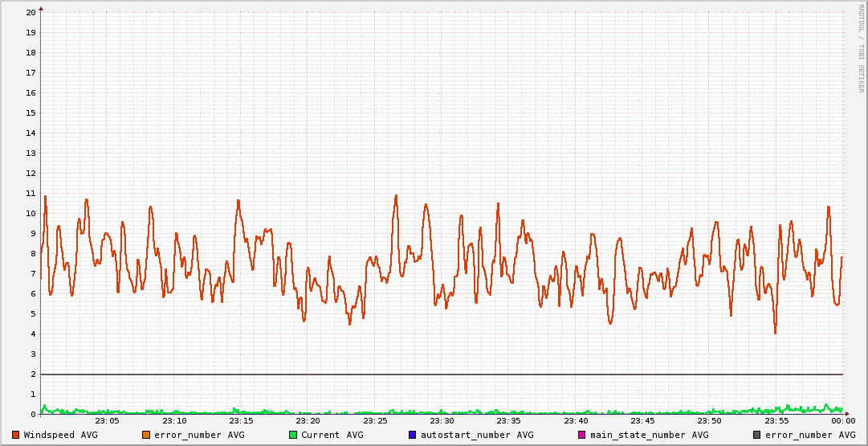Image resolution: width=868 pixels, height=446 pixels.
Task: Click the red Windspeed AVG legend swatch
Action: [x=15, y=435]
